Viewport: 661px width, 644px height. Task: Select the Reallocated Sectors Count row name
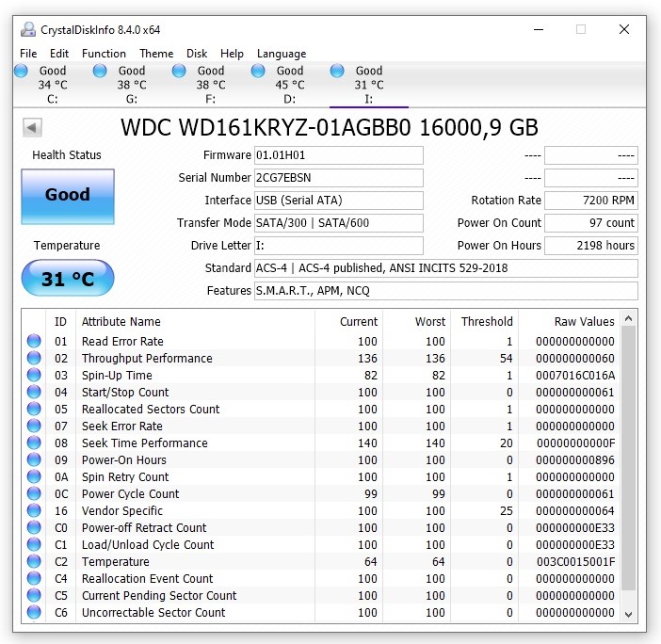151,409
